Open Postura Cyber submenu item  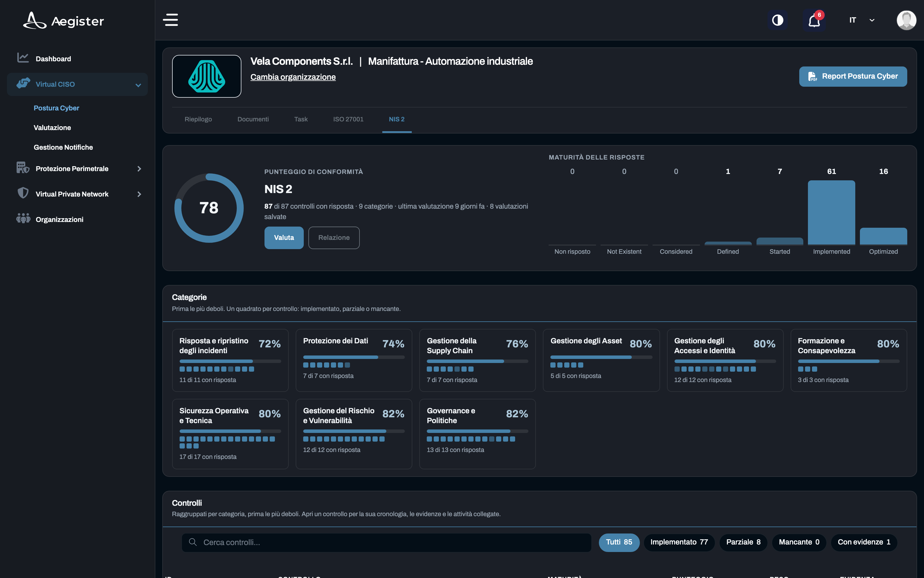[x=57, y=108]
